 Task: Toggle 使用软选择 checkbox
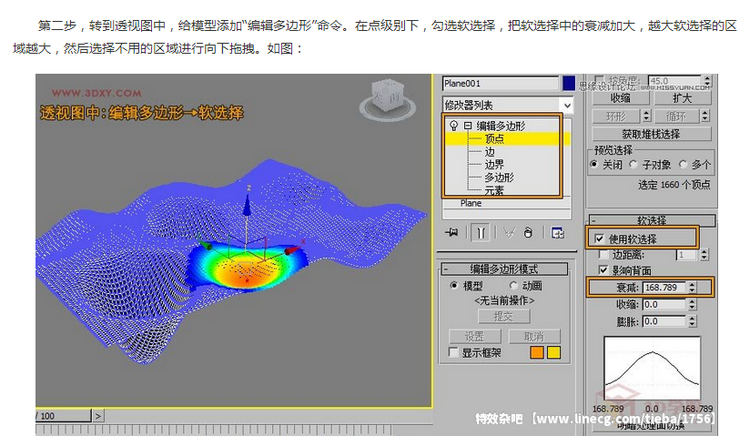(x=599, y=239)
